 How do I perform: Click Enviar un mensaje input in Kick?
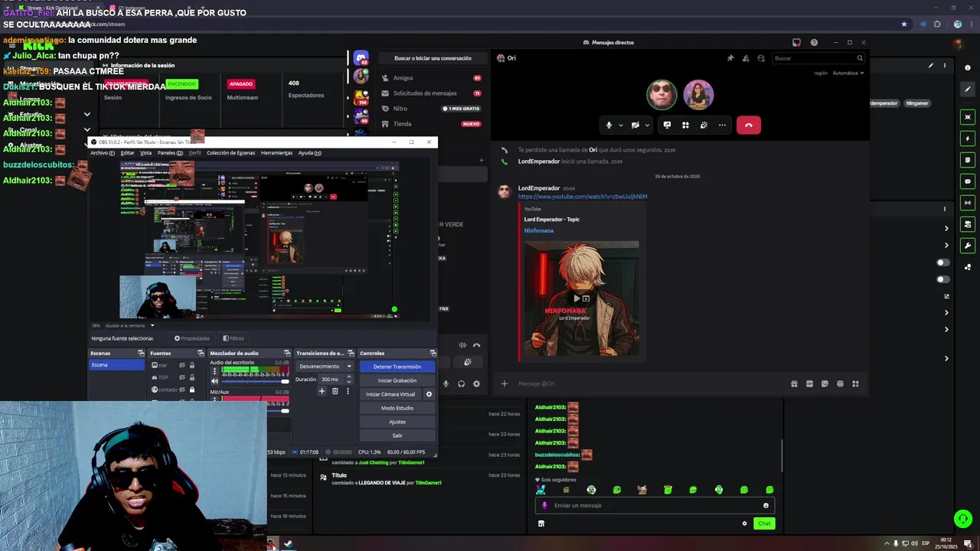click(655, 505)
